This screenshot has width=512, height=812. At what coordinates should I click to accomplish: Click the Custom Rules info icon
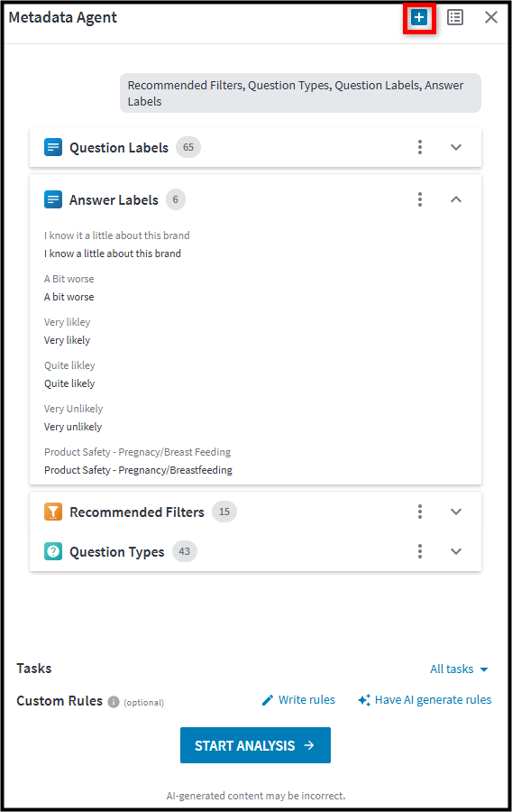(114, 702)
